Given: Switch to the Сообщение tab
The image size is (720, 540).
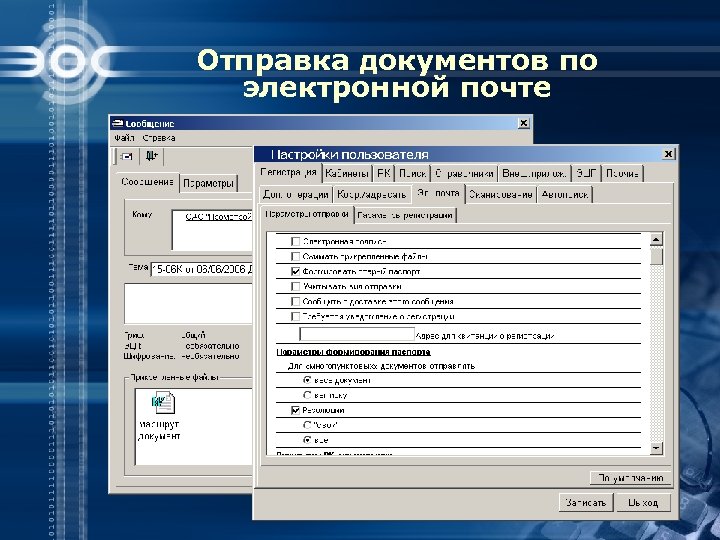Looking at the screenshot, I should (x=147, y=182).
